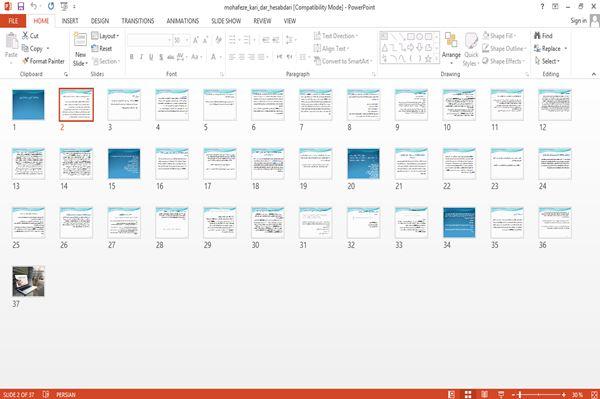The width and height of the screenshot is (600, 399).
Task: Switch to the ANIMATIONS tab
Action: (183, 21)
